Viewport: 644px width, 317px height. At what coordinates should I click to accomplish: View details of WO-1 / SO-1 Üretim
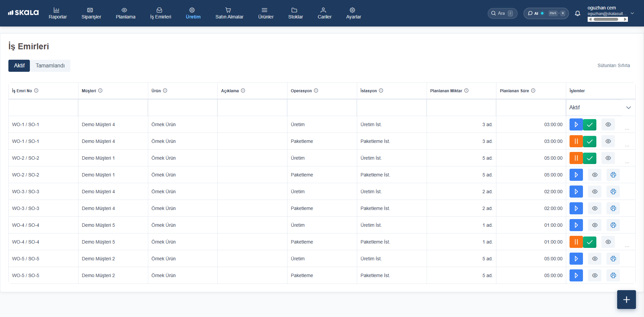(608, 124)
